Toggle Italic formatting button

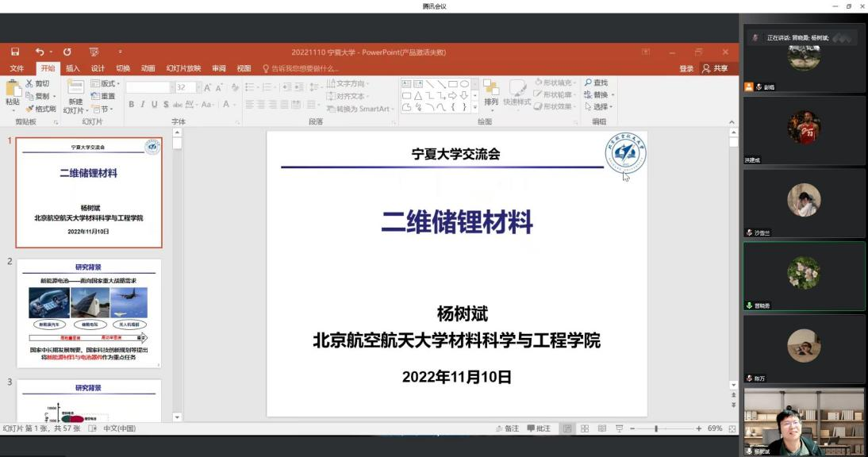143,105
